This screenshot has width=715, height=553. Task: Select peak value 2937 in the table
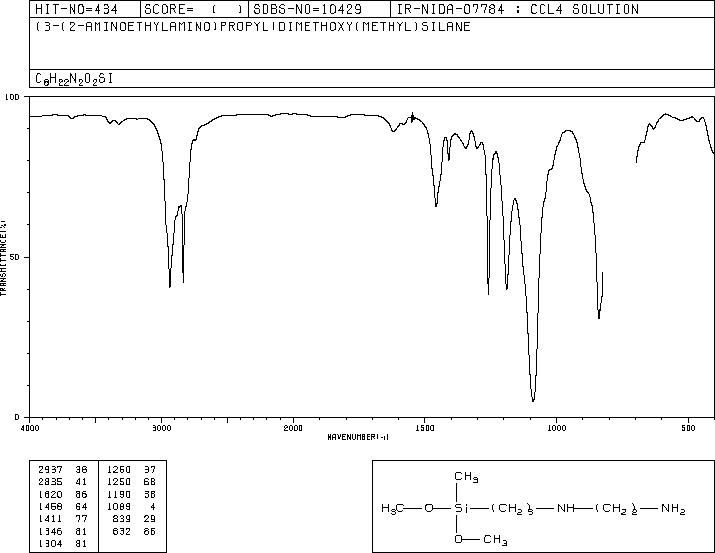pos(50,470)
